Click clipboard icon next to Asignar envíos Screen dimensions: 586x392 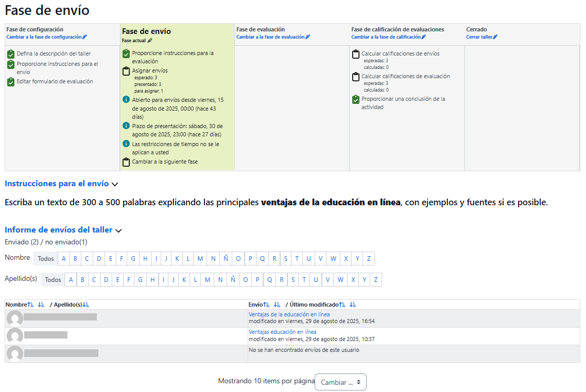pyautogui.click(x=126, y=71)
